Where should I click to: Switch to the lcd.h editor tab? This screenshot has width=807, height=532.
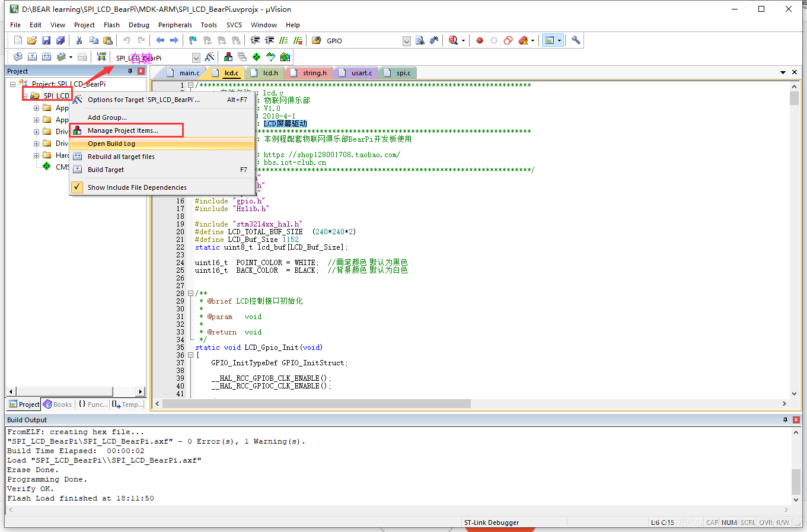(265, 73)
